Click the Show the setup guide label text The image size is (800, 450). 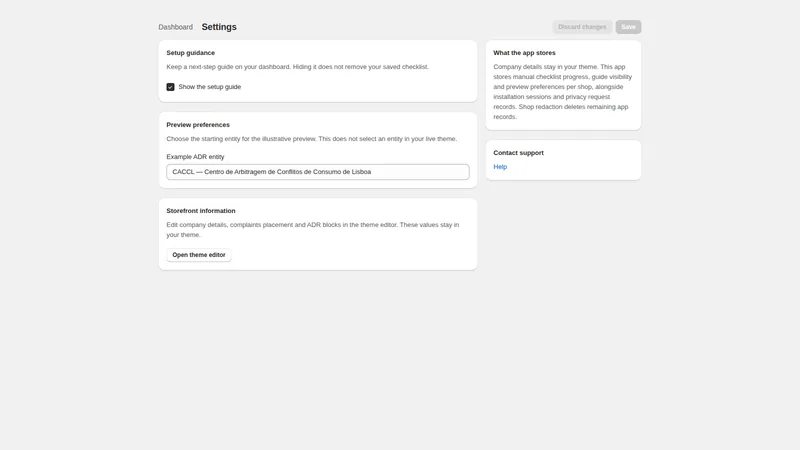pos(210,87)
